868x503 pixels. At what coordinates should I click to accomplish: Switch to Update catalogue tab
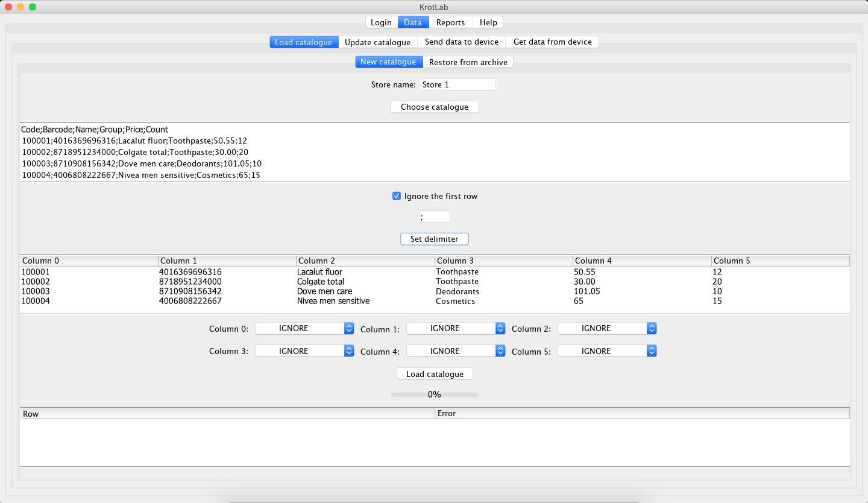[x=377, y=42]
